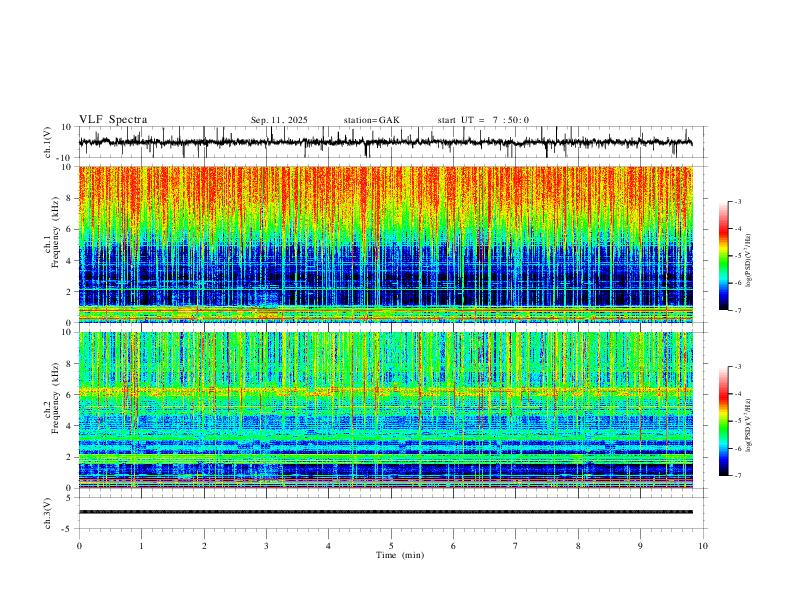
Task: Click the time axis tick label "5"
Action: click(x=391, y=546)
